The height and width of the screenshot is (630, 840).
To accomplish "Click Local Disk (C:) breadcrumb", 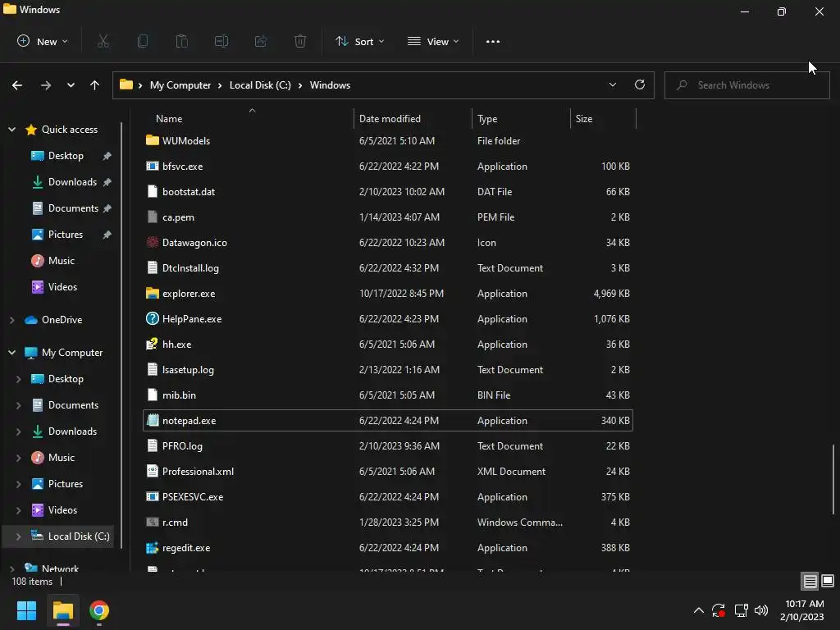I will 260,85.
